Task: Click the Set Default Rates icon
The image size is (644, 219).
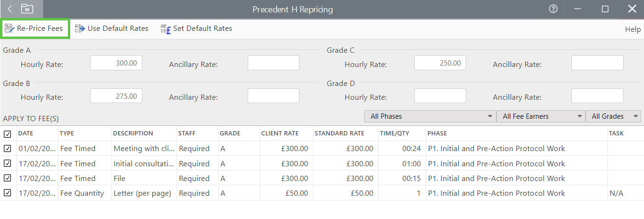Action: tap(165, 29)
